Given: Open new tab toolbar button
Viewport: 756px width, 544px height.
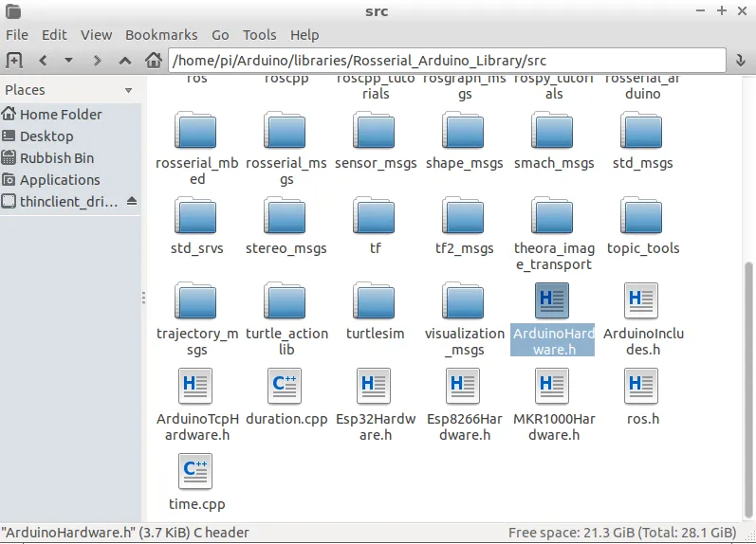Looking at the screenshot, I should (14, 60).
